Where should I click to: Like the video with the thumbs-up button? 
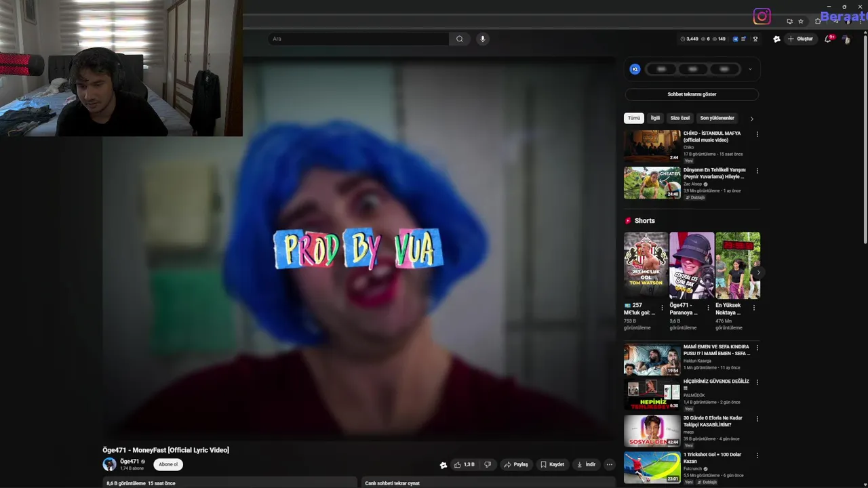click(465, 464)
